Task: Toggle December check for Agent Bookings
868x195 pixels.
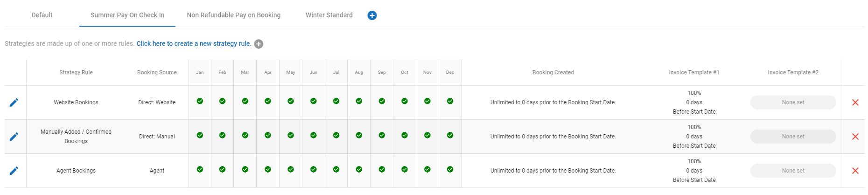Action: pyautogui.click(x=450, y=169)
